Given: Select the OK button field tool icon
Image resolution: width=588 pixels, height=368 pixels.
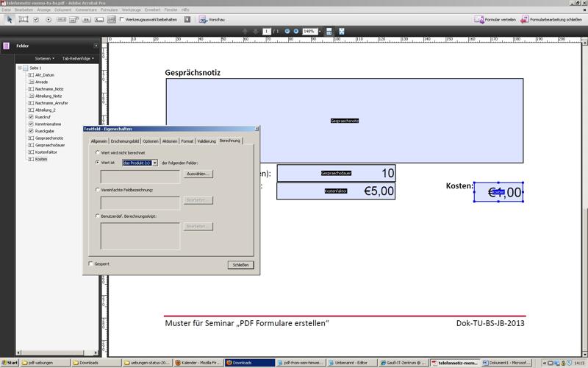Looking at the screenshot, I should (86, 20).
